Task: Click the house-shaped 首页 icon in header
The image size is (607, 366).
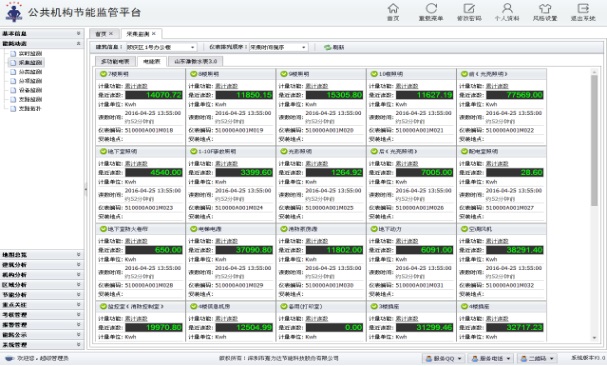Action: point(393,8)
